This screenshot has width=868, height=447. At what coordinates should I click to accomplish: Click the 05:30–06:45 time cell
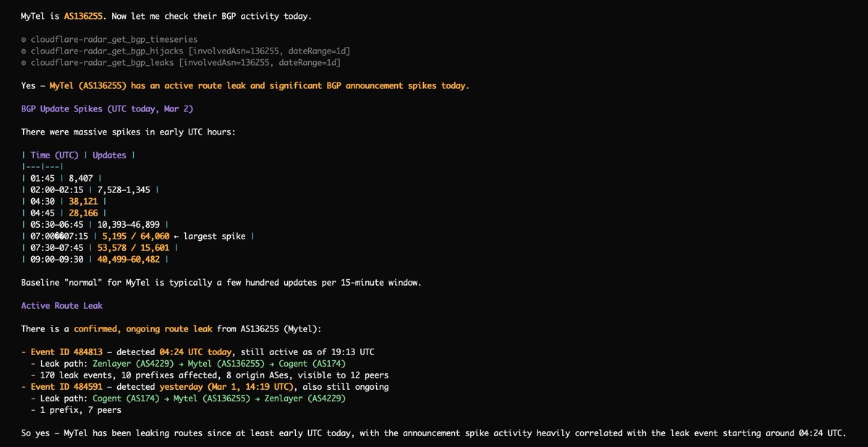pyautogui.click(x=56, y=224)
